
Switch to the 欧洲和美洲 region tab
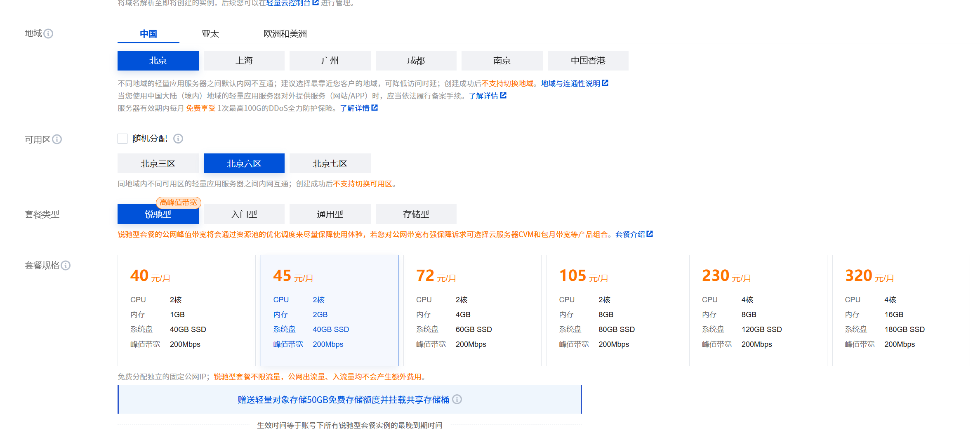(284, 33)
